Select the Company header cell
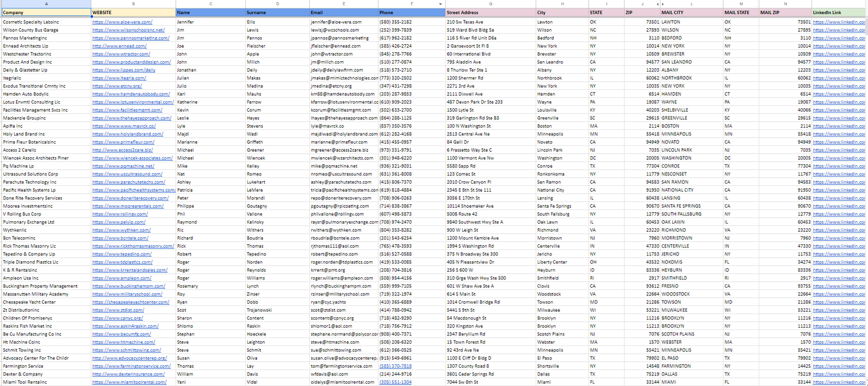Screen dimensions: 868x386 click(46, 12)
